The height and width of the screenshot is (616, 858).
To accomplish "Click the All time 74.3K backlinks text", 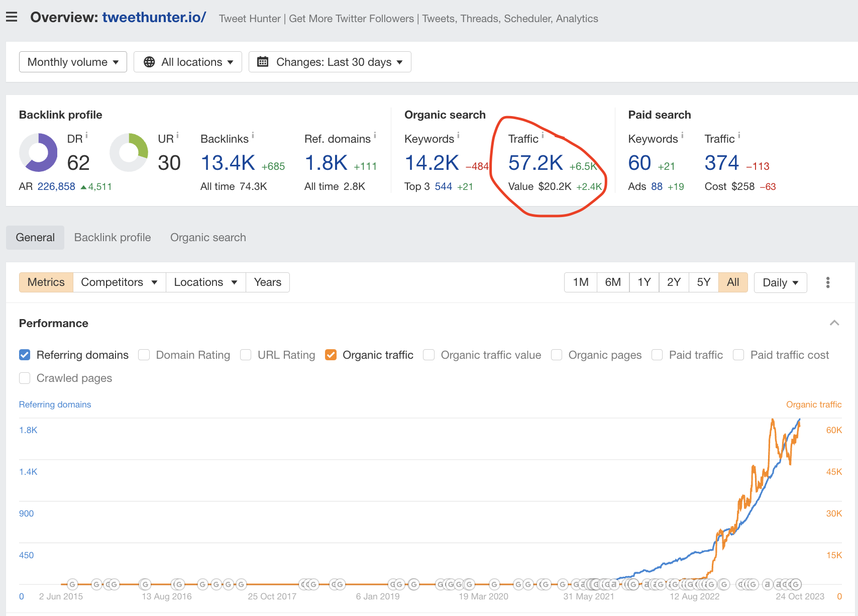I will point(234,186).
